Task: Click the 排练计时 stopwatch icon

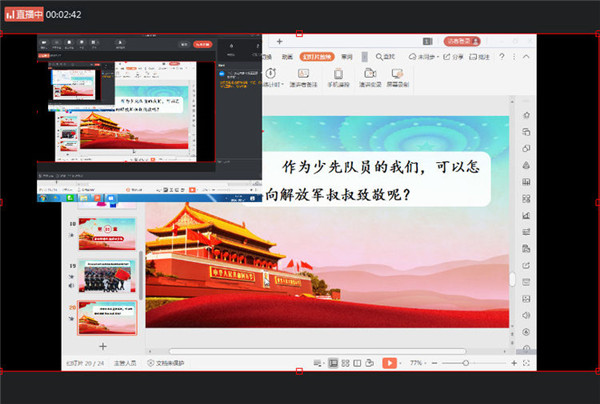Action: pos(271,73)
